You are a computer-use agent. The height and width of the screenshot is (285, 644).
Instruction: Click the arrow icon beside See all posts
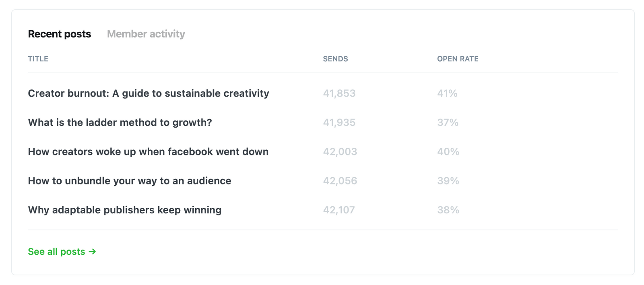[x=93, y=252]
